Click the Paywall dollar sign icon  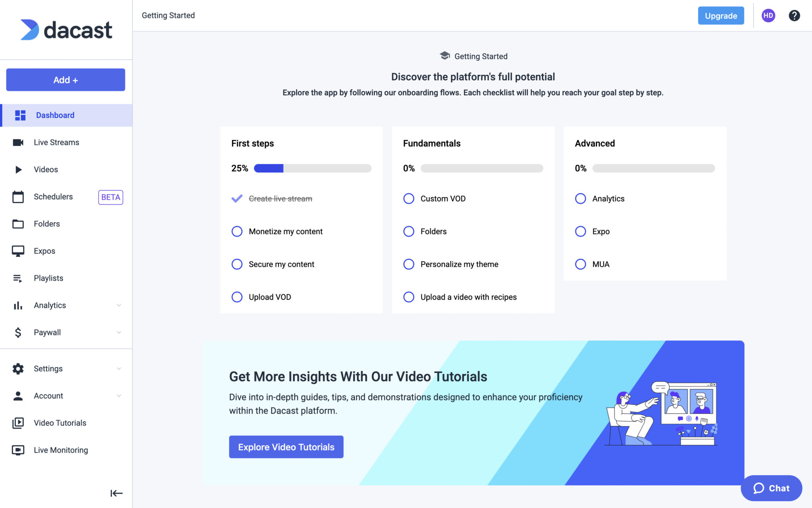click(18, 333)
